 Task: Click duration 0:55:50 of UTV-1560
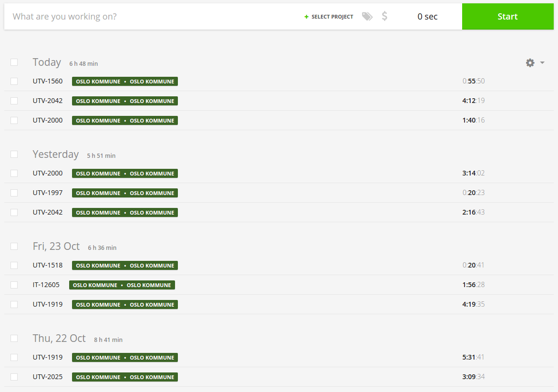pyautogui.click(x=474, y=81)
